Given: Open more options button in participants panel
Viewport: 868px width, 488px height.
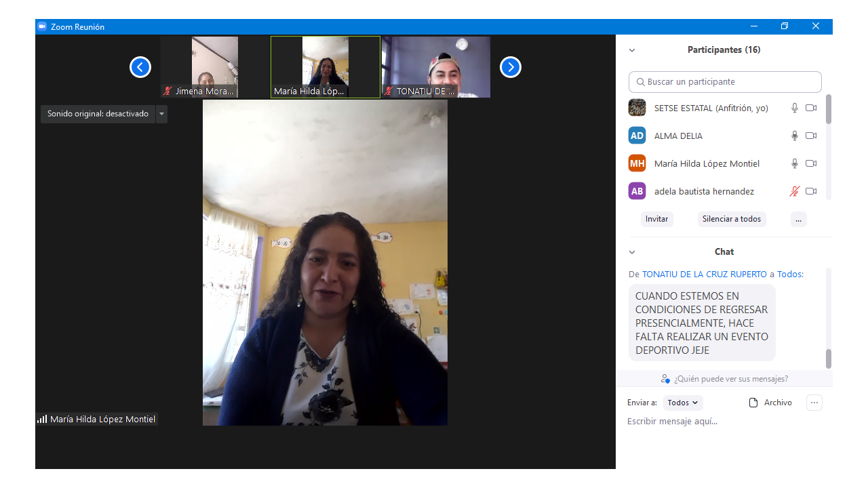Looking at the screenshot, I should tap(799, 219).
